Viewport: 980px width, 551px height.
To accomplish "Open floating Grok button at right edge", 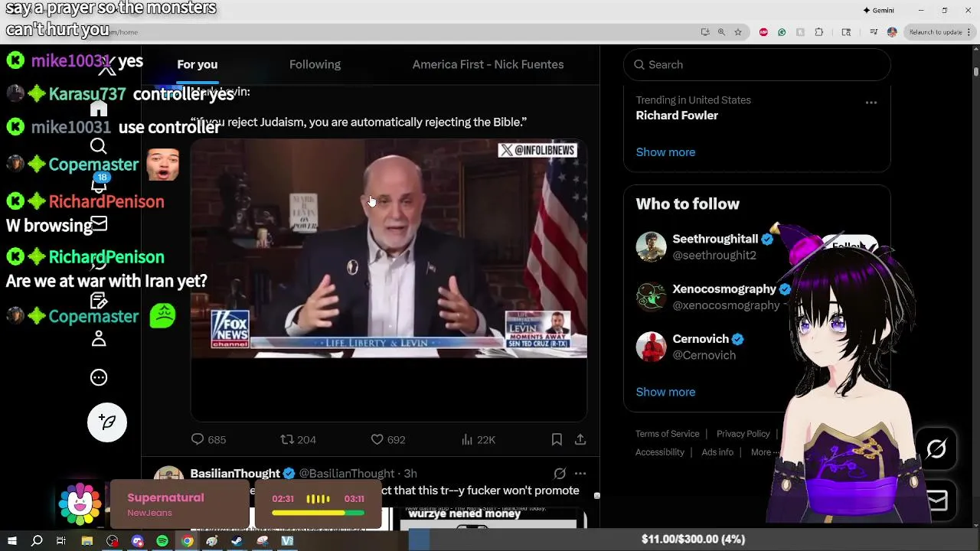I will (936, 449).
